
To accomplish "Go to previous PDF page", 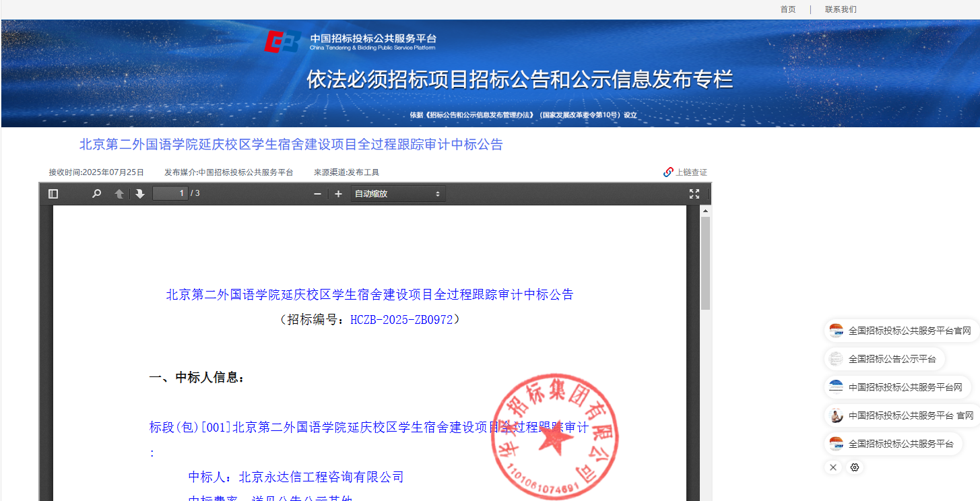I will [119, 194].
